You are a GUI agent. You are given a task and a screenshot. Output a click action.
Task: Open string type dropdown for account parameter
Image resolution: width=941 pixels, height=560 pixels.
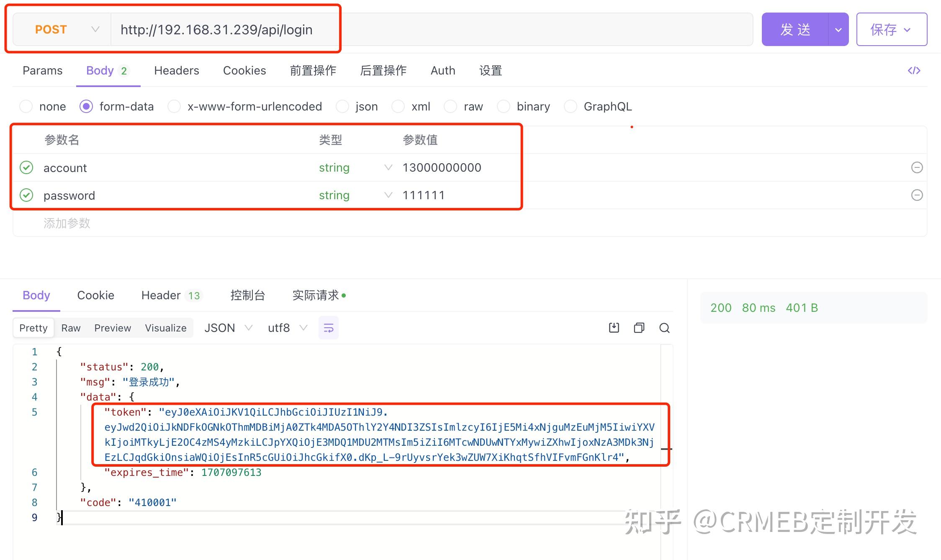point(388,167)
